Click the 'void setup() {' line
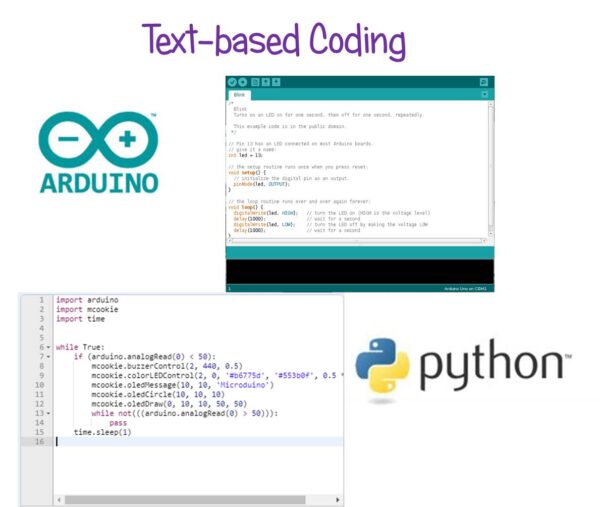Image resolution: width=600 pixels, height=507 pixels. (x=247, y=173)
